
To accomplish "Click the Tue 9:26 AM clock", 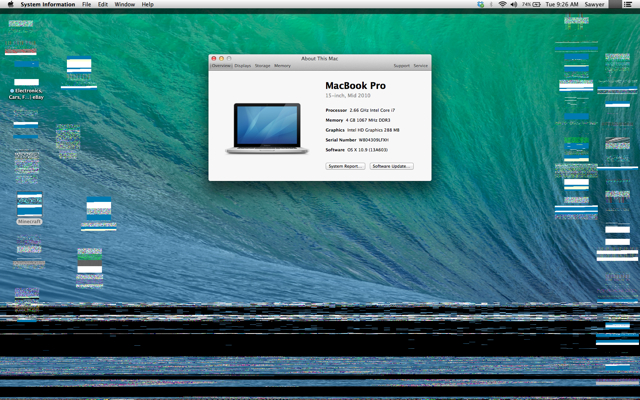I will [x=562, y=4].
